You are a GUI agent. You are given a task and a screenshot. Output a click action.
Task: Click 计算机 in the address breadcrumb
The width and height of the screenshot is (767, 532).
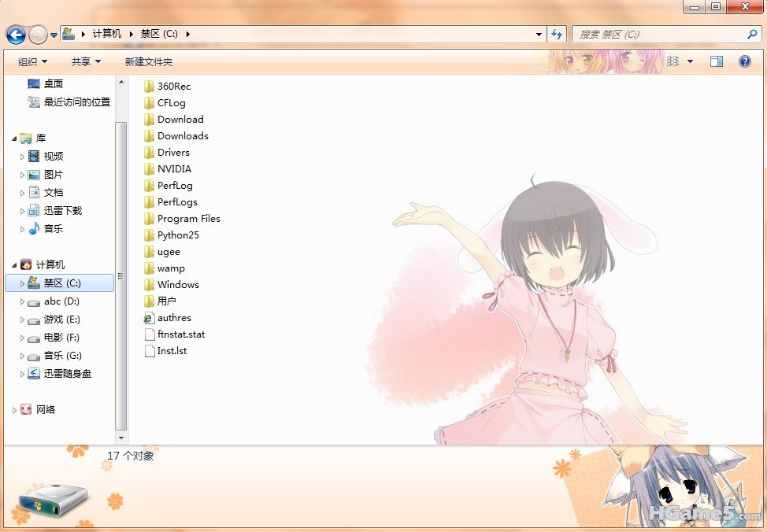pos(107,34)
